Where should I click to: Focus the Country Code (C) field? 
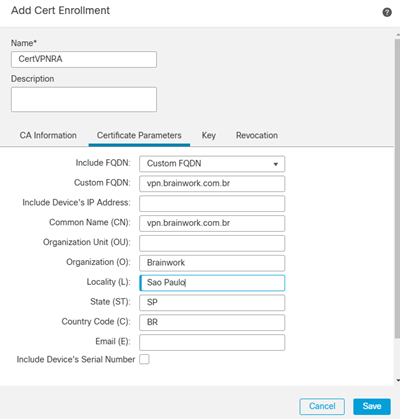tap(212, 323)
